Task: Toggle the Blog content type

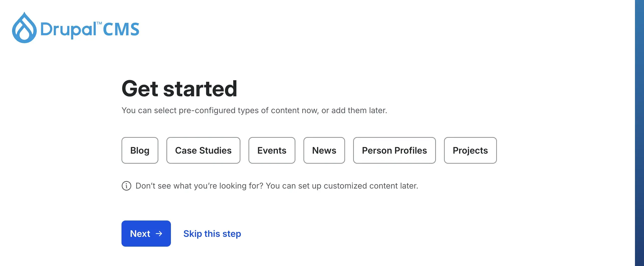Action: [140, 150]
